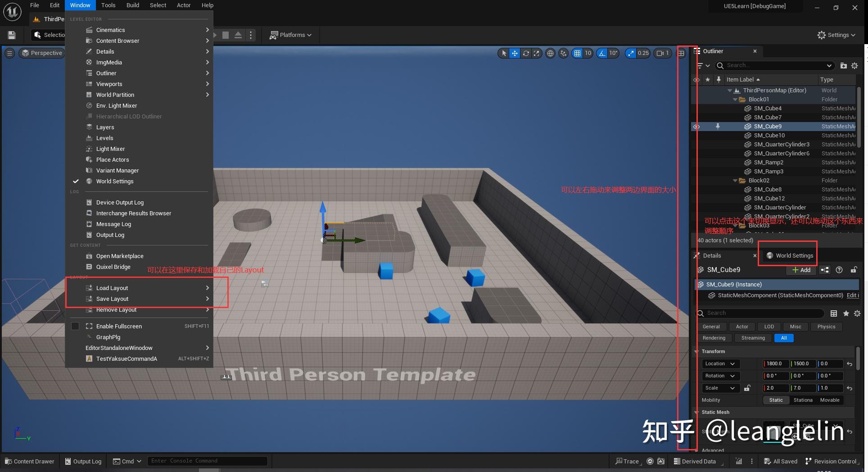868x472 pixels.
Task: Enable the Enable Fullscreen checkbox
Action: [x=75, y=326]
